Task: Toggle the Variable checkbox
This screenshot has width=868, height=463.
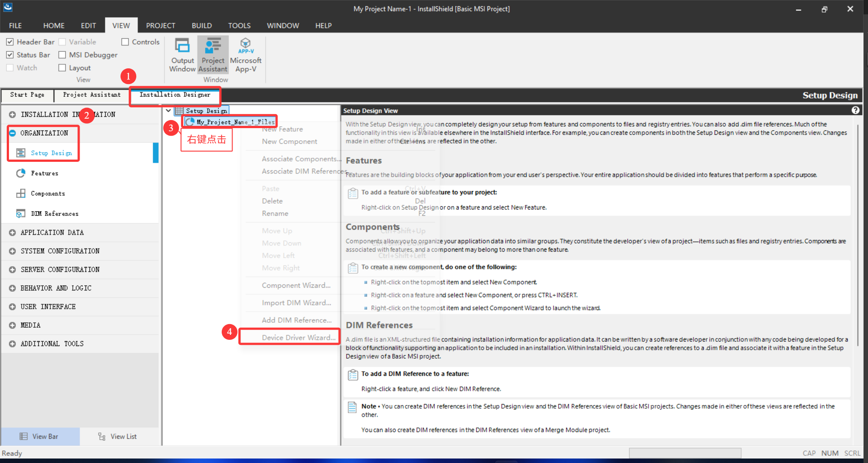Action: (x=62, y=42)
